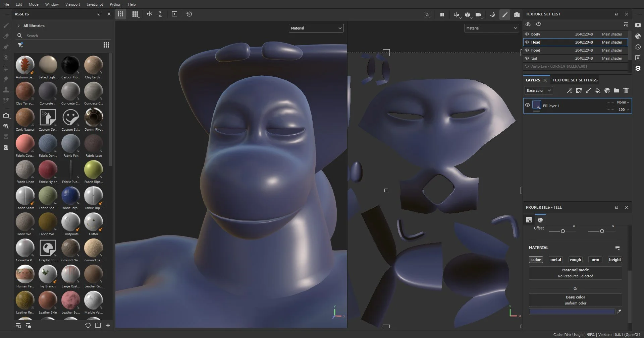Toggle the rough channel for fill material

tap(575, 260)
